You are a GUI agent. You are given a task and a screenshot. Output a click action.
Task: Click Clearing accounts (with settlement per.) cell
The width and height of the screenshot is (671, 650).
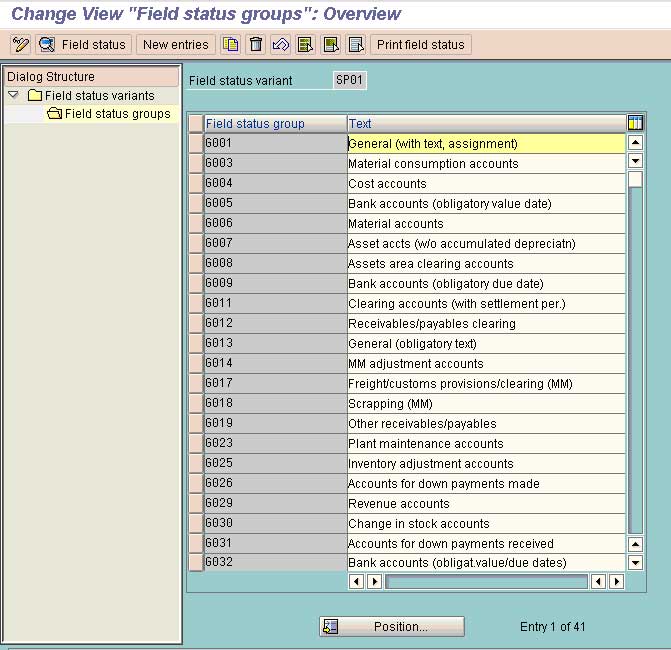pos(487,303)
